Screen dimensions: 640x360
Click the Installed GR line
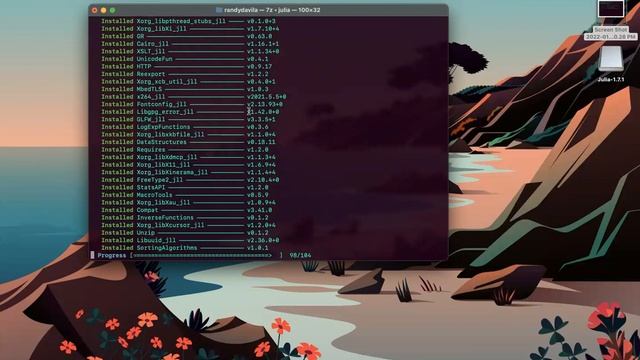[x=187, y=36]
